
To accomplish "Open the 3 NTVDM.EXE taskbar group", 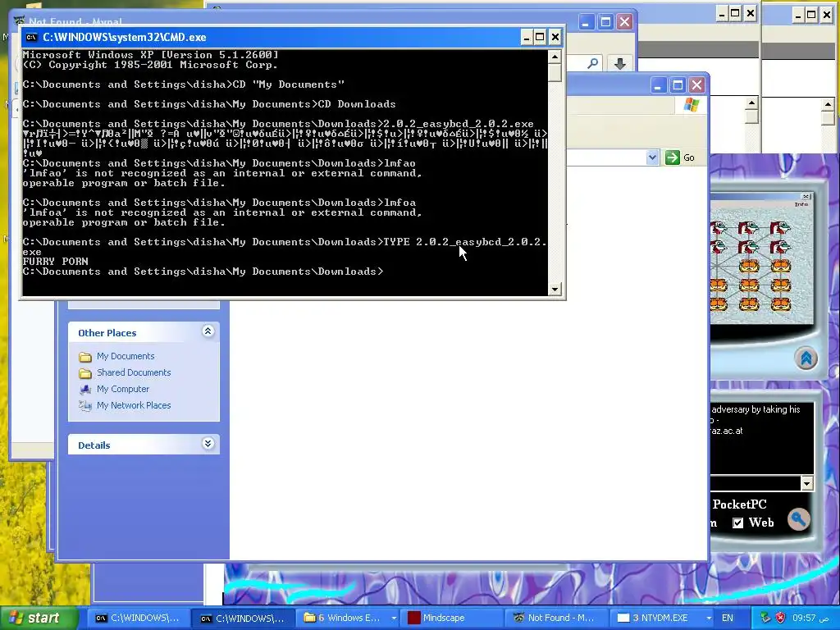I will click(x=663, y=618).
